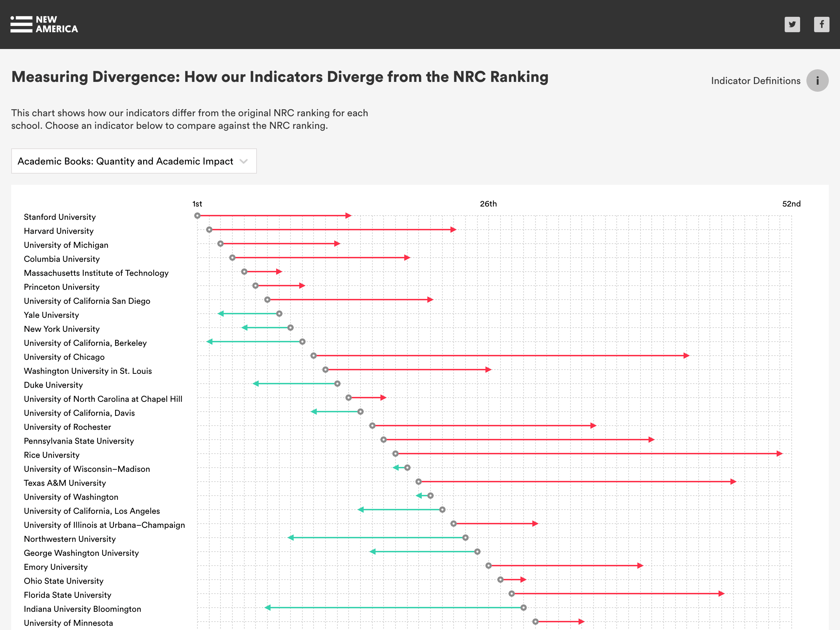Viewport: 840px width, 630px height.
Task: Click 'George Washington University' label
Action: [81, 553]
